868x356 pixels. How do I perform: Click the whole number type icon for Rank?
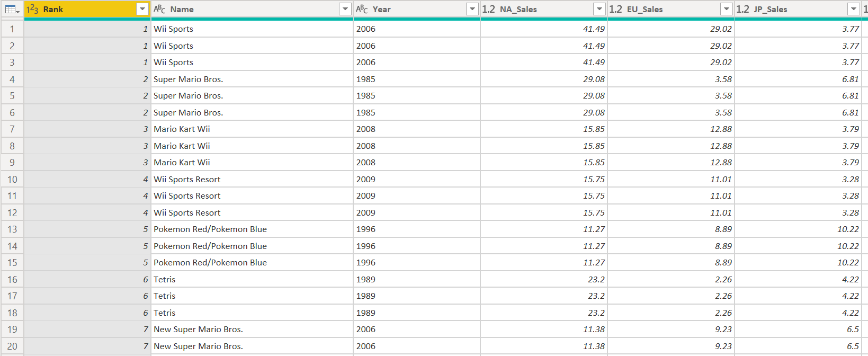[x=32, y=10]
